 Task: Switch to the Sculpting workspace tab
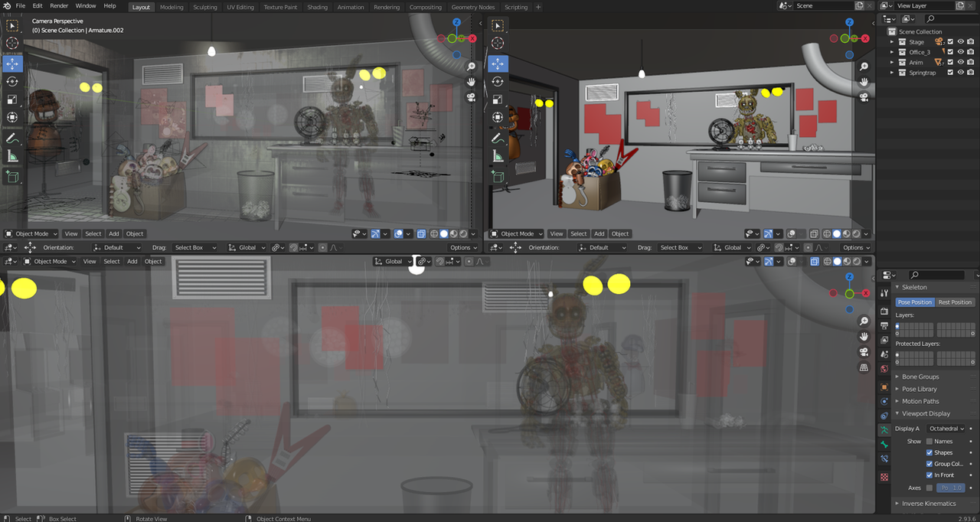204,7
